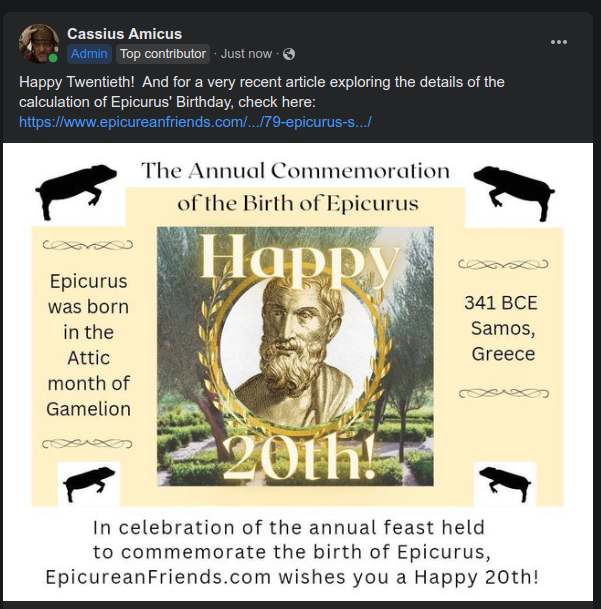Screen dimensions: 601x609
Task: Click "341 BCE Samos, Greece" text panel
Action: click(x=504, y=328)
